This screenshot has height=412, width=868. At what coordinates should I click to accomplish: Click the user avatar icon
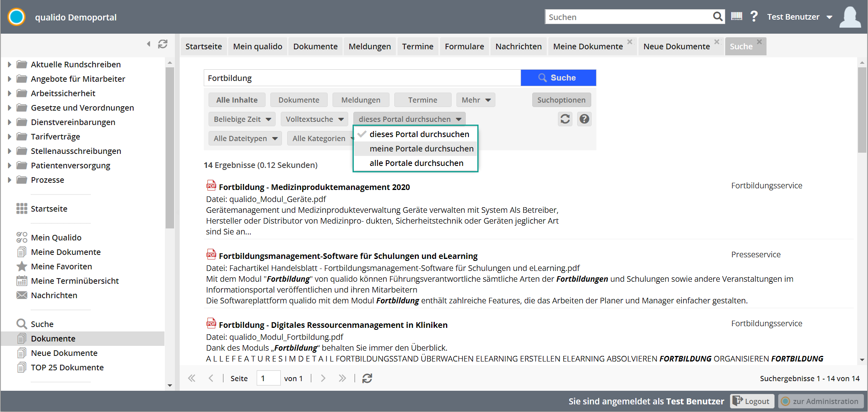850,17
